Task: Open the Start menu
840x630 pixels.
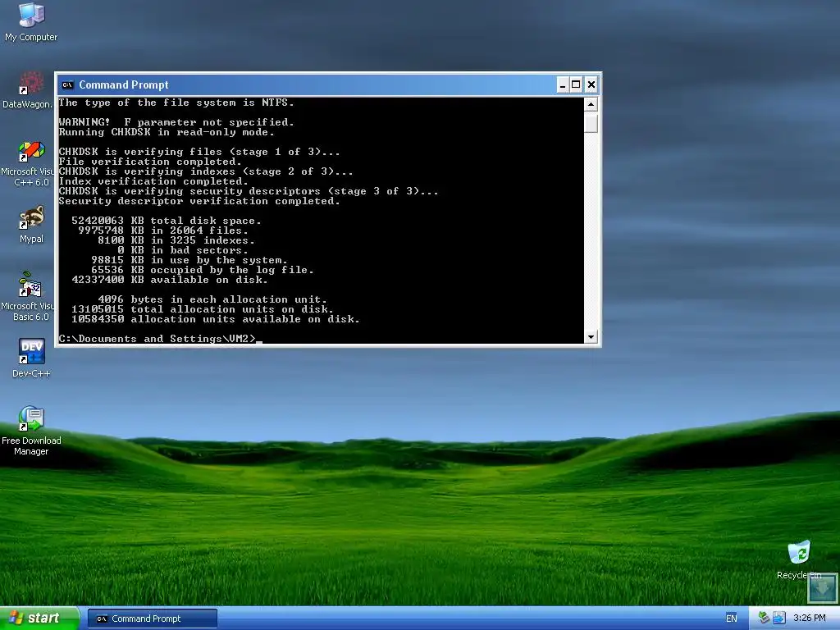Action: pos(39,619)
